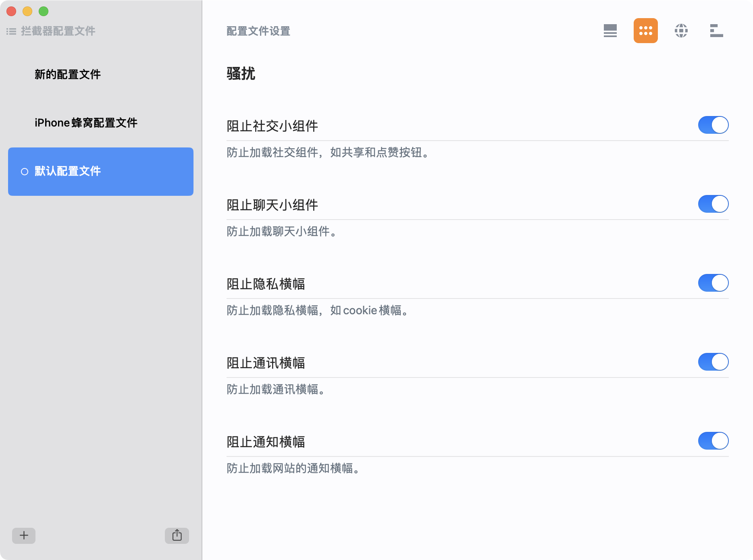Click the 阻止聊天小组件 label
Viewport: 753px width, 560px height.
click(272, 205)
